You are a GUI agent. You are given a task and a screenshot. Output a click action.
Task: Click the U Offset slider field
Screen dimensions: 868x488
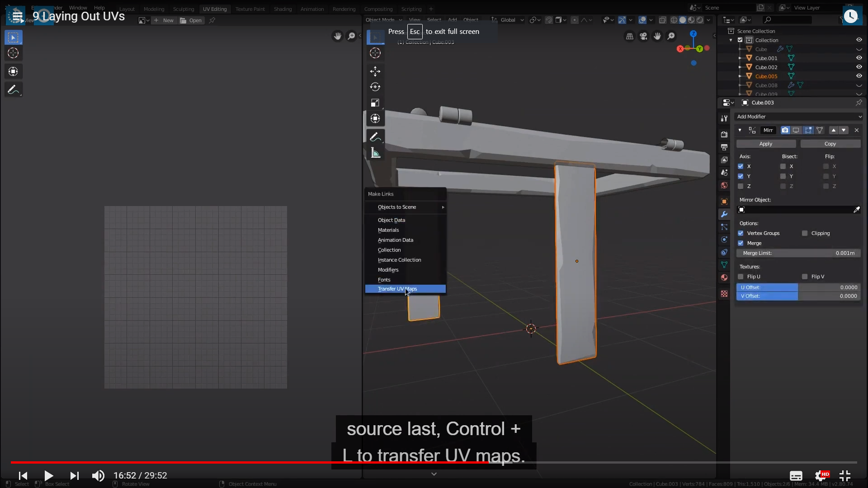pos(798,287)
